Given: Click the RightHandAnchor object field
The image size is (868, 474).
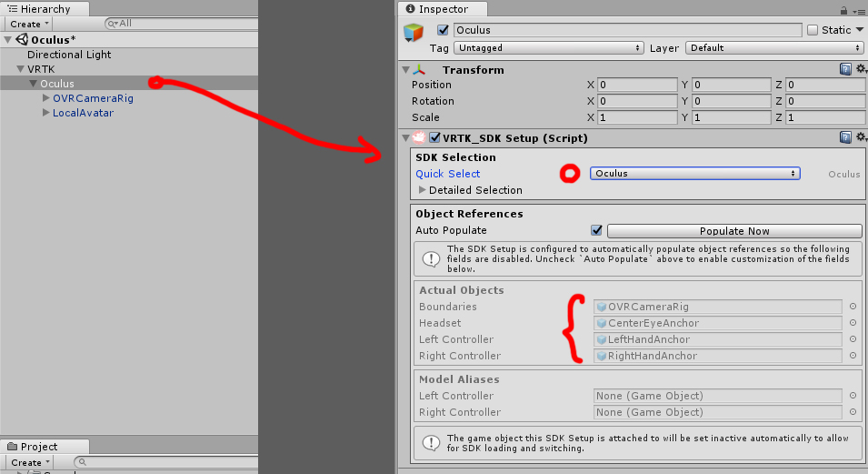Looking at the screenshot, I should [x=718, y=356].
